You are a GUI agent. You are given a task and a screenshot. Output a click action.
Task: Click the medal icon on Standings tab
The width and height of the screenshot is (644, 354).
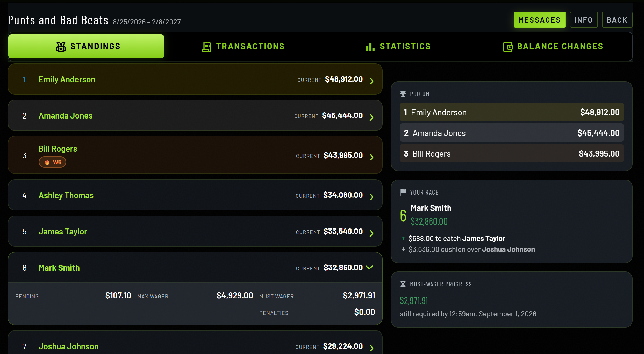pos(61,47)
